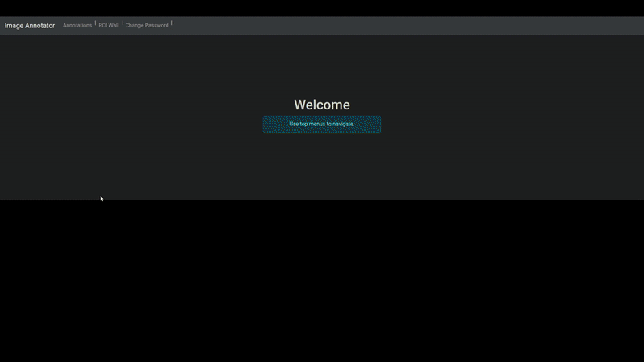The width and height of the screenshot is (644, 362).
Task: Click the Welcome heading
Action: 321,105
